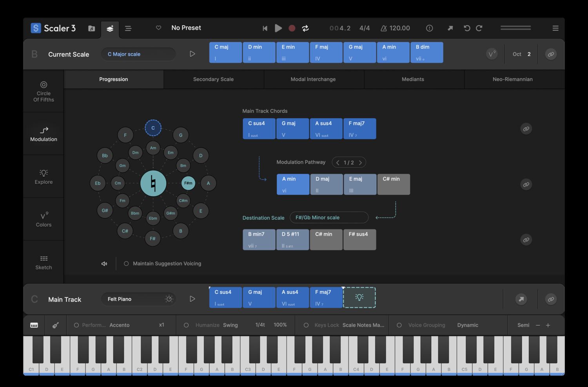Click the keyboard icon in the bottom bar
This screenshot has width=588, height=387.
click(34, 325)
